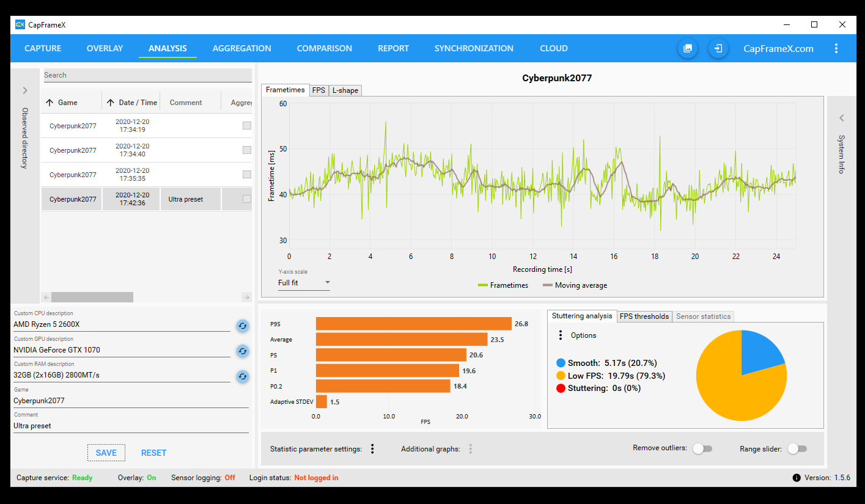Open the three-dot menu in top bar
This screenshot has width=865, height=504.
836,48
